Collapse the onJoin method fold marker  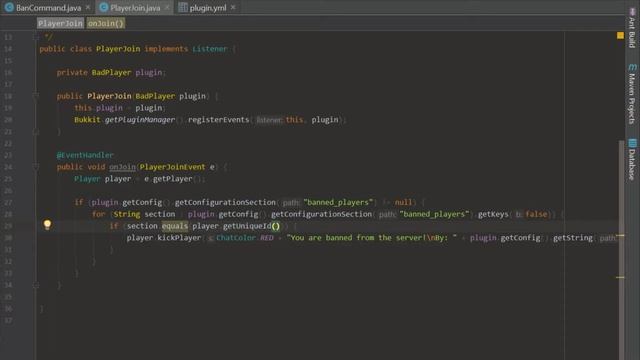click(x=36, y=167)
